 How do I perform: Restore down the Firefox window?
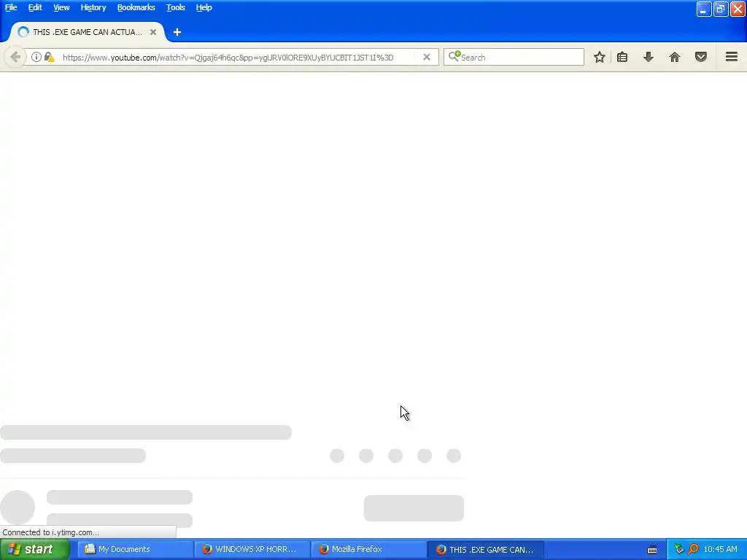721,9
